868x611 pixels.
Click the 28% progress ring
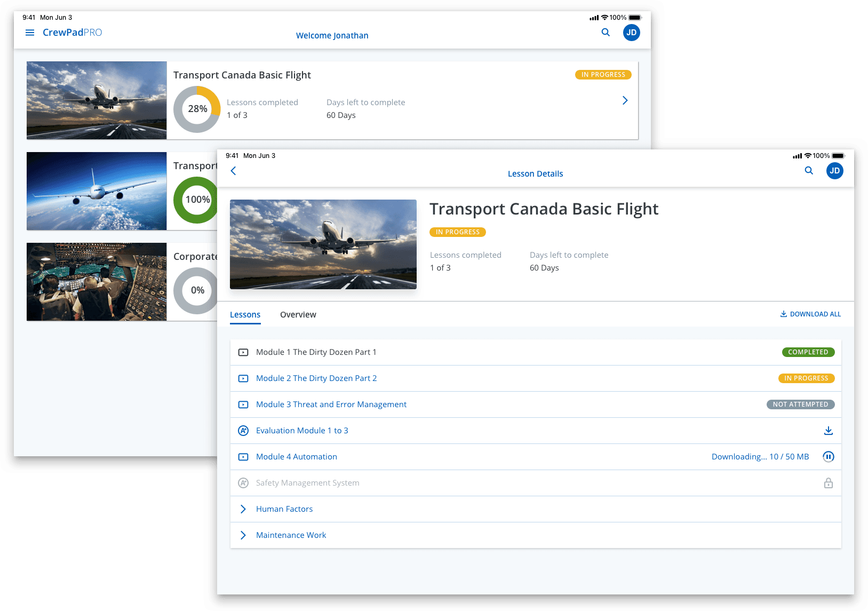coord(197,109)
